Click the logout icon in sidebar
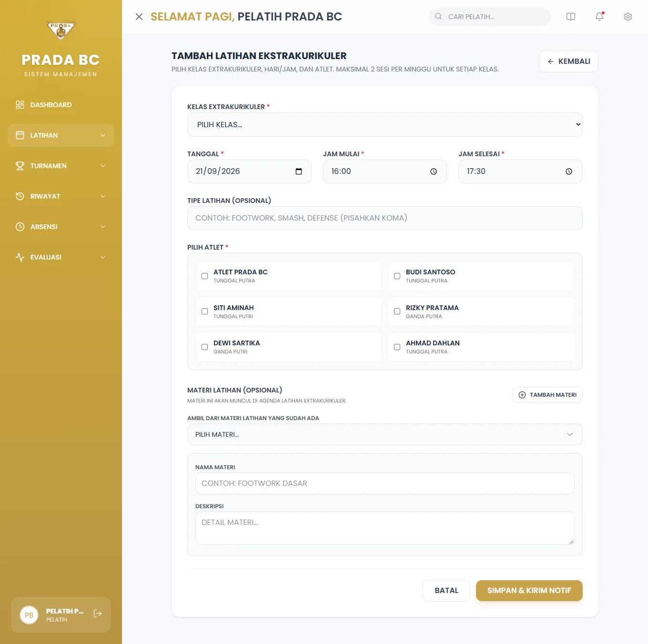The height and width of the screenshot is (644, 648). click(98, 614)
